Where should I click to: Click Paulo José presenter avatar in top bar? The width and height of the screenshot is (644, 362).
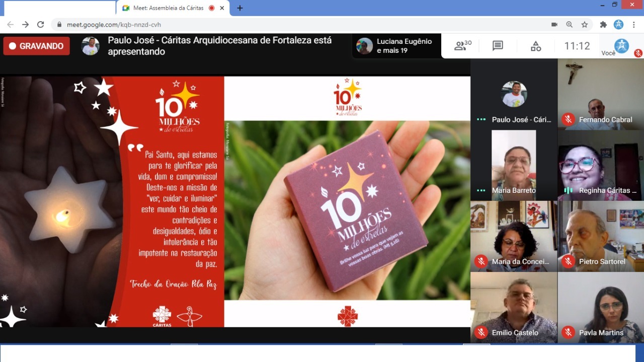coord(91,46)
